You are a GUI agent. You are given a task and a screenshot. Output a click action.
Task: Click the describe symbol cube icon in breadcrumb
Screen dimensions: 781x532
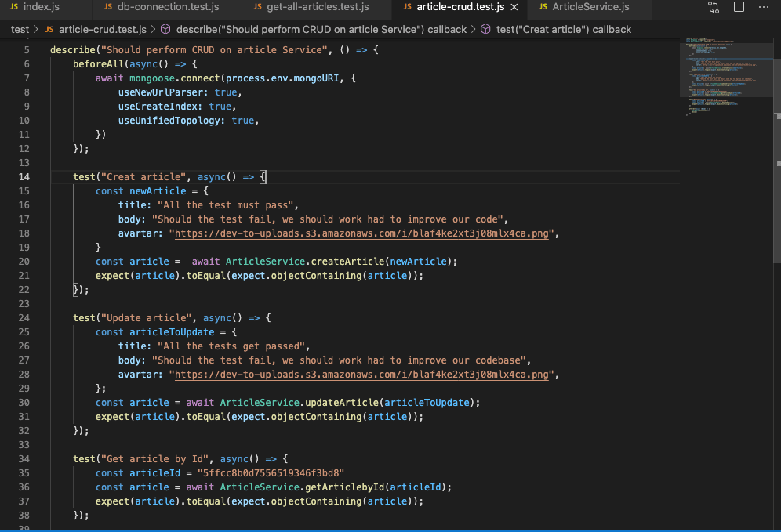click(165, 30)
